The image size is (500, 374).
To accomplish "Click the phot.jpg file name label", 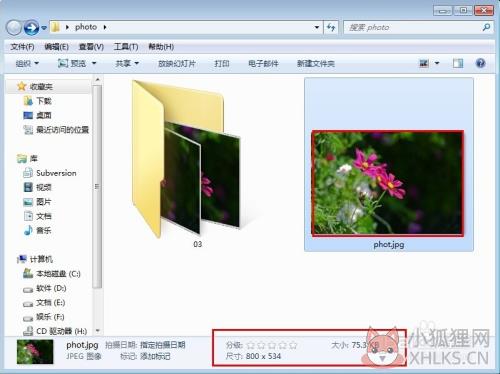I will coord(389,245).
